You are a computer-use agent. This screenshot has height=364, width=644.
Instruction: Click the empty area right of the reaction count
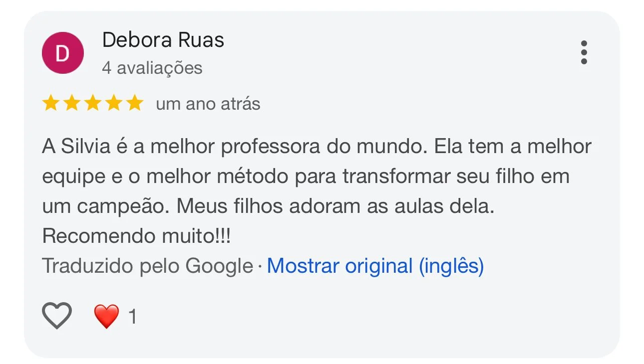(349, 317)
